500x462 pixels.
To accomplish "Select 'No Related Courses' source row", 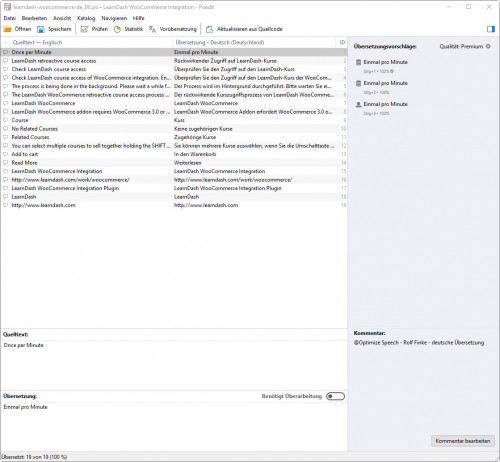I will click(x=35, y=129).
